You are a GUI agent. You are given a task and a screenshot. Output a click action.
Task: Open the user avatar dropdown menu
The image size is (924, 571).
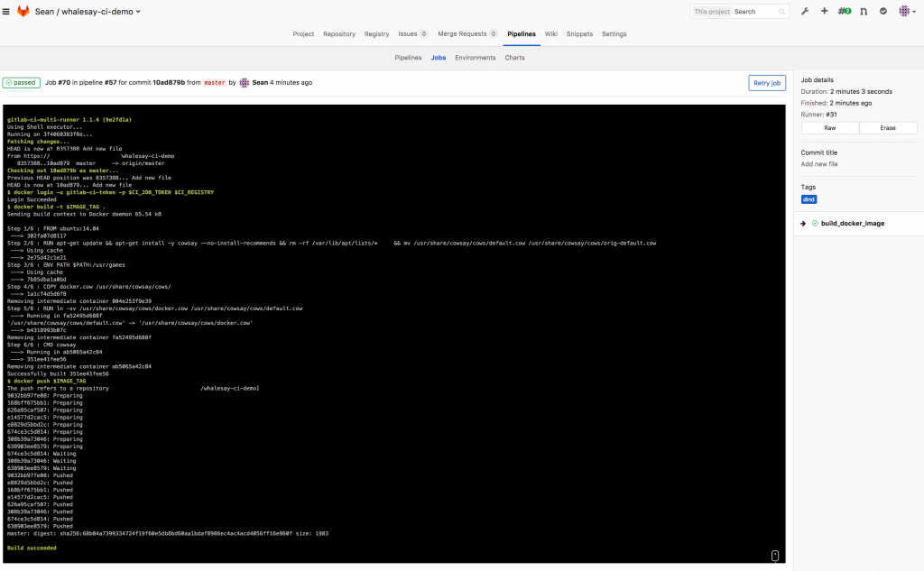coord(904,11)
